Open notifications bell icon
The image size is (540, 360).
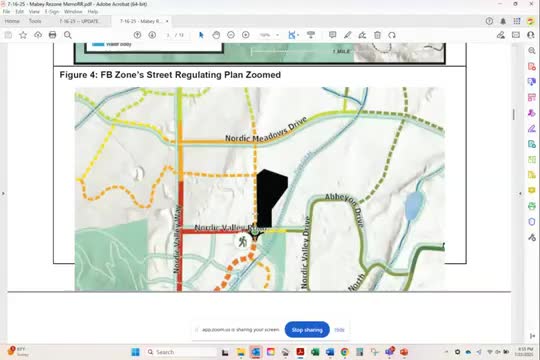pos(503,21)
